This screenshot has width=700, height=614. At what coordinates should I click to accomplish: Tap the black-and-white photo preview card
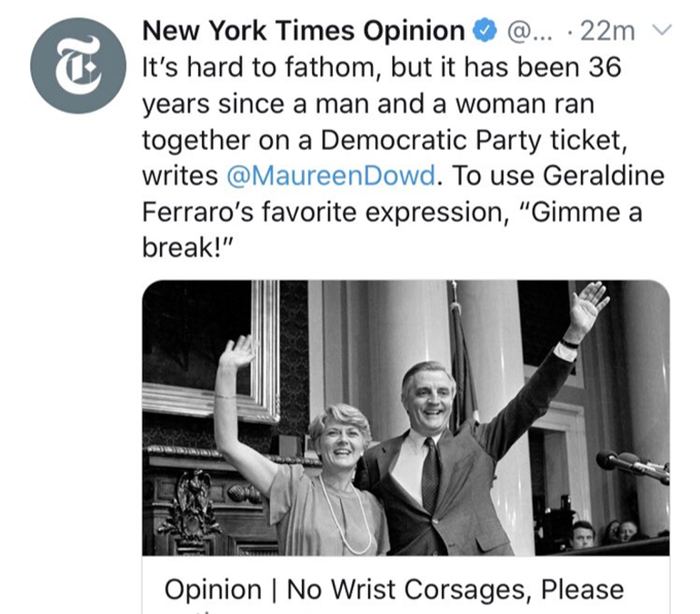click(x=406, y=417)
